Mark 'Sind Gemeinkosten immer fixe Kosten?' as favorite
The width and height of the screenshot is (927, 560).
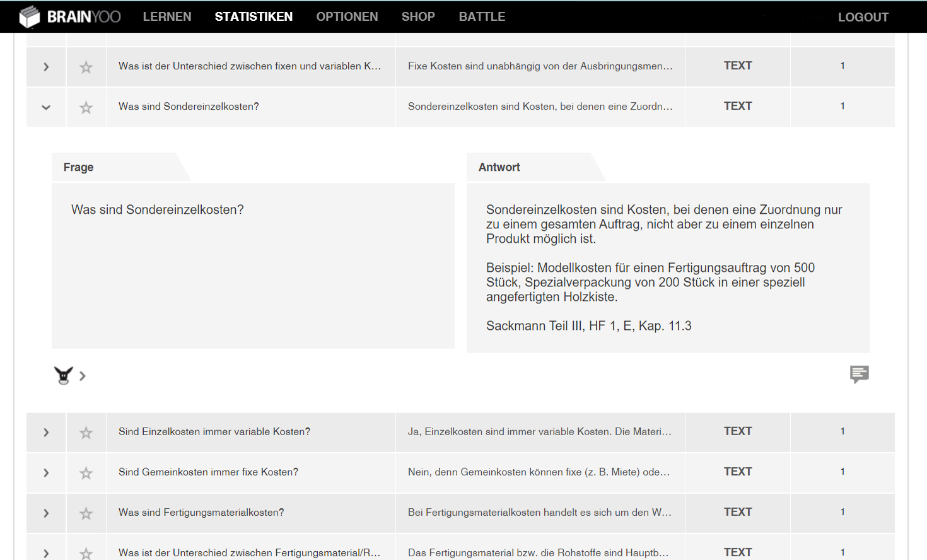[x=86, y=473]
